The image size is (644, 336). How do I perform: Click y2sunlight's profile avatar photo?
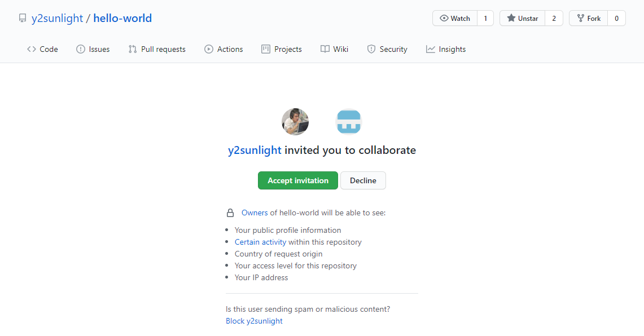click(x=295, y=122)
